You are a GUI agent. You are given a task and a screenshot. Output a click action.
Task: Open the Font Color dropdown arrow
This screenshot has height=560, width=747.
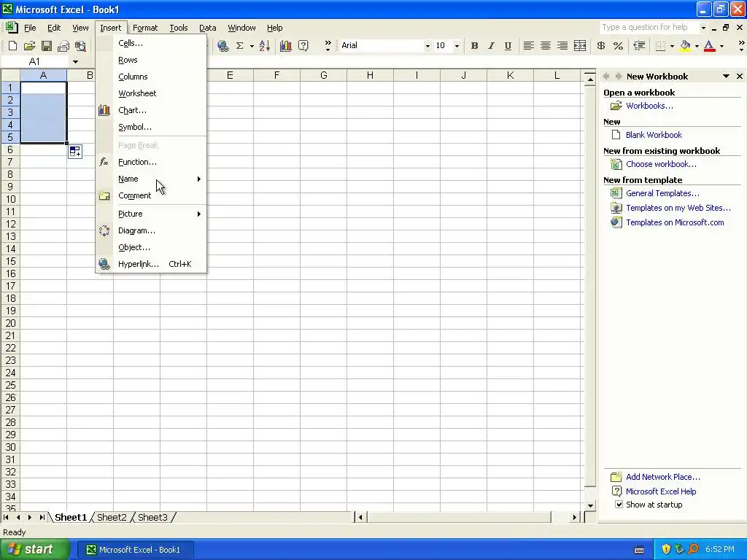click(x=721, y=46)
